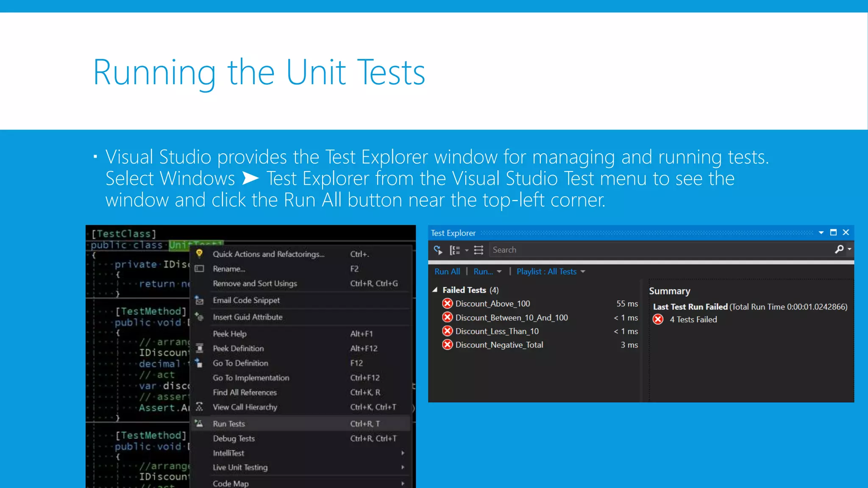The image size is (868, 488).
Task: Click the Rename icon in context menu
Action: coord(199,269)
